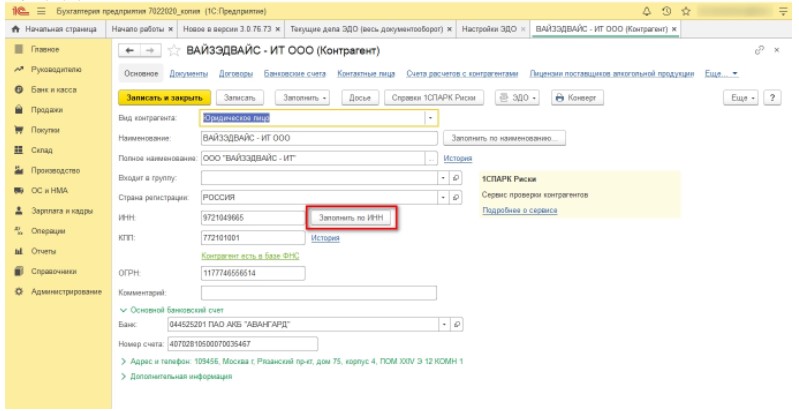Open the Банковские счета link
799x411 pixels.
[x=295, y=74]
